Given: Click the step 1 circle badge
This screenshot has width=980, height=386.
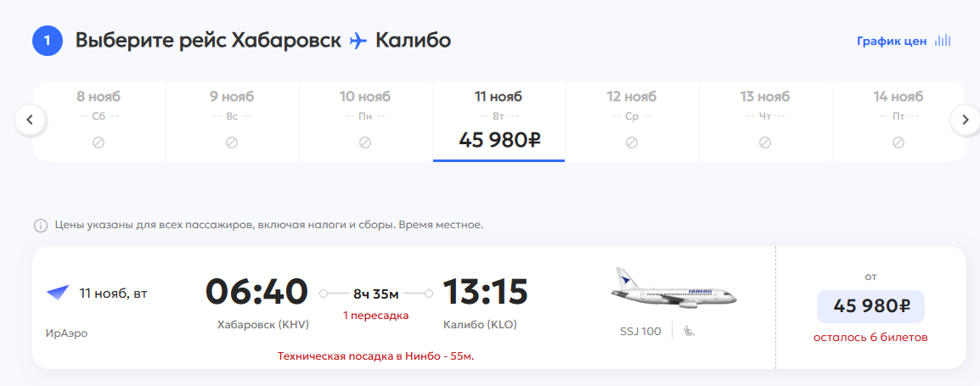Looking at the screenshot, I should point(49,42).
